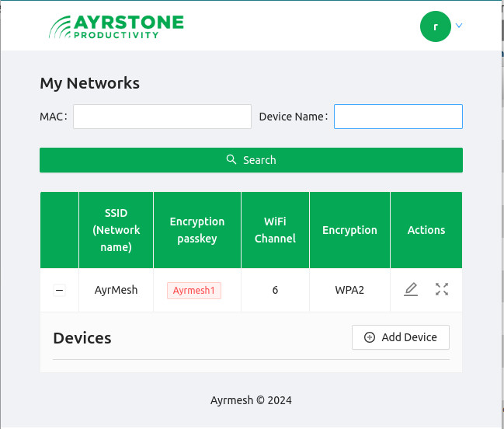Screen dimensions: 504x429
Task: Click the Actions column header
Action: tap(426, 230)
